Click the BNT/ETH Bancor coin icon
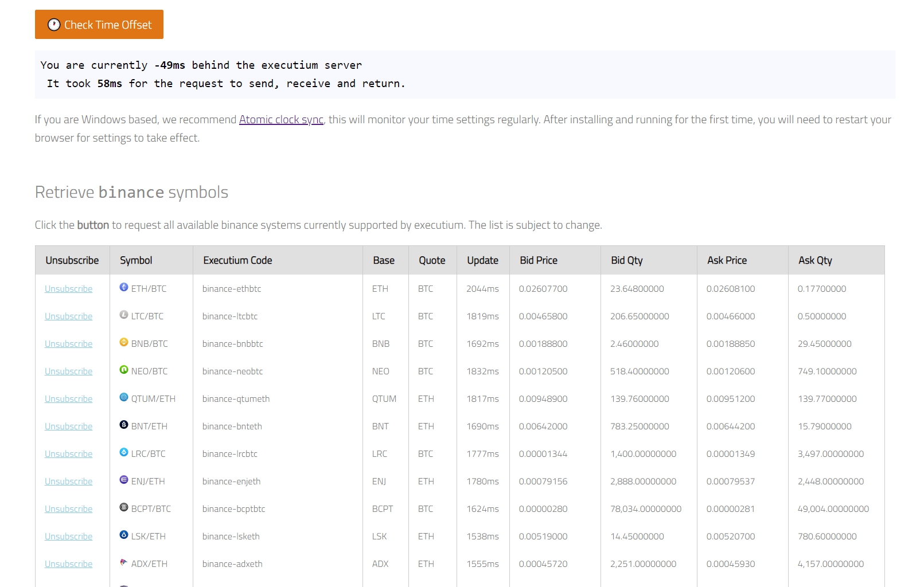924x587 pixels. [124, 425]
